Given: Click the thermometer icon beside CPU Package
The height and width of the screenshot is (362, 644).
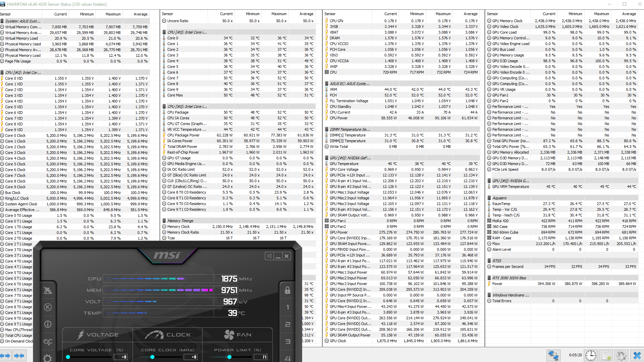Looking at the screenshot, I should [x=164, y=112].
